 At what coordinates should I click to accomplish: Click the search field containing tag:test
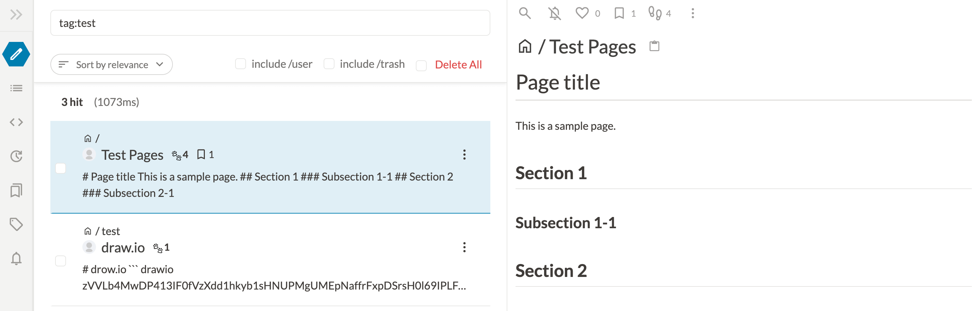click(270, 23)
